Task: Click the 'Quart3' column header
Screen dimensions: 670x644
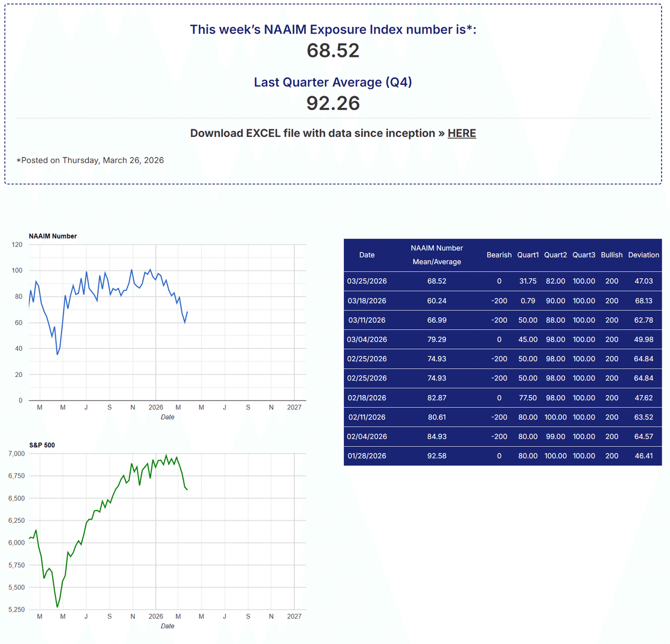Action: coord(584,255)
